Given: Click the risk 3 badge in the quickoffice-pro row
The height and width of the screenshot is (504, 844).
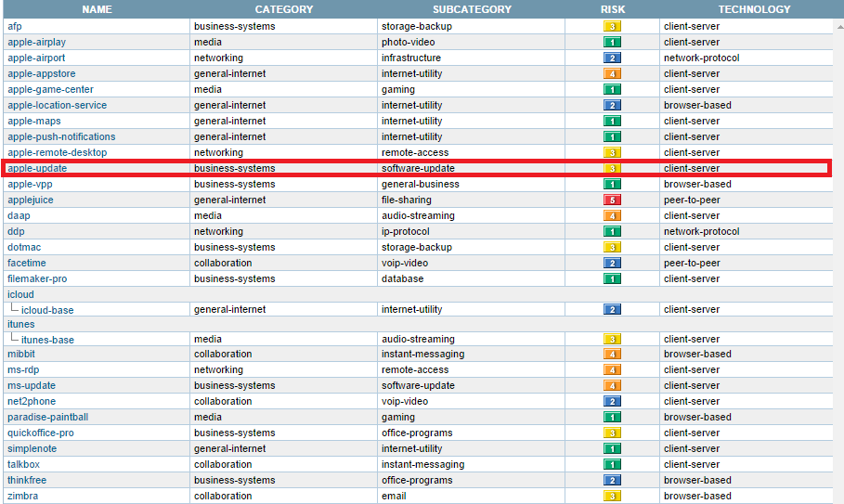Looking at the screenshot, I should tap(612, 433).
